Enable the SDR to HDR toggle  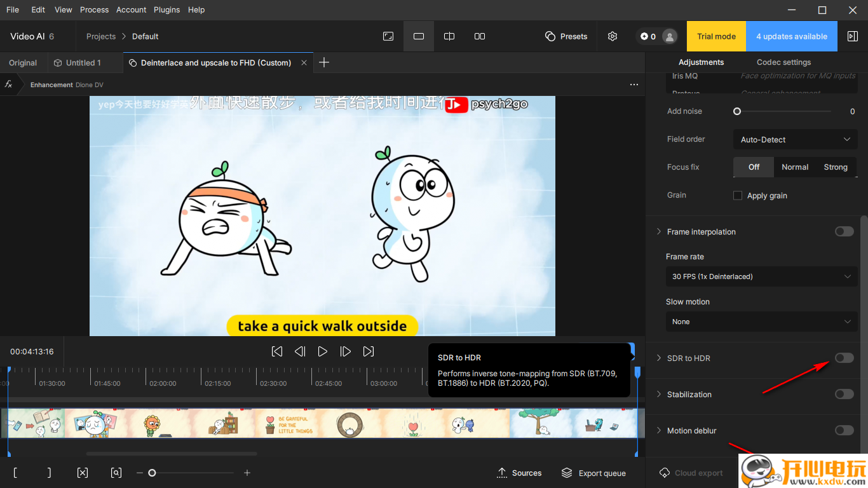pos(844,358)
